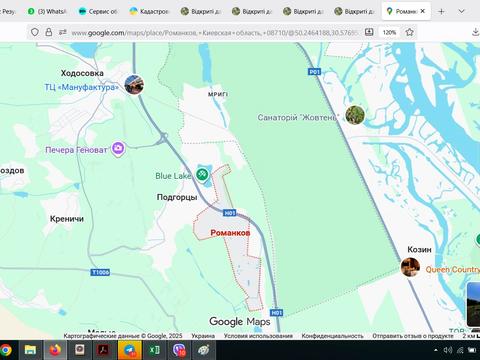480x360 pixels.
Task: Open the Печера Геноват label
Action: pos(76,150)
